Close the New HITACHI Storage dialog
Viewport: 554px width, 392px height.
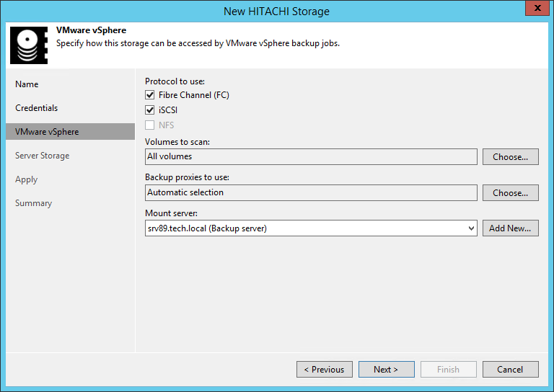tap(534, 9)
